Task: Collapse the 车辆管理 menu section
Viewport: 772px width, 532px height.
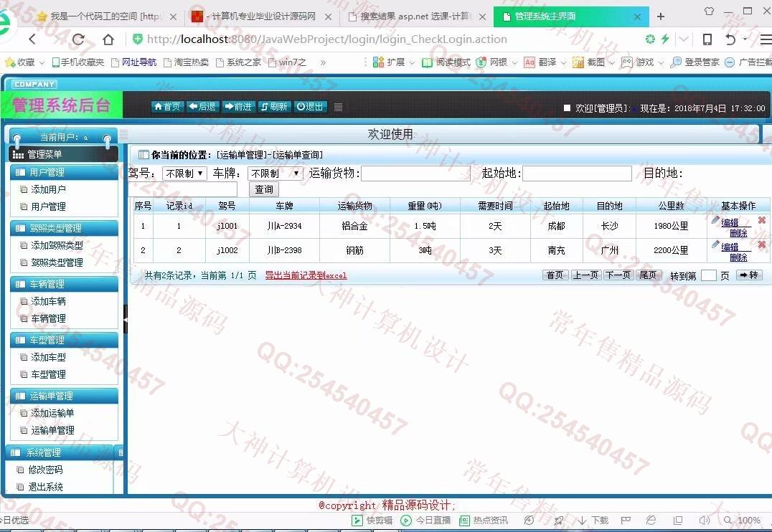Action: click(x=64, y=284)
